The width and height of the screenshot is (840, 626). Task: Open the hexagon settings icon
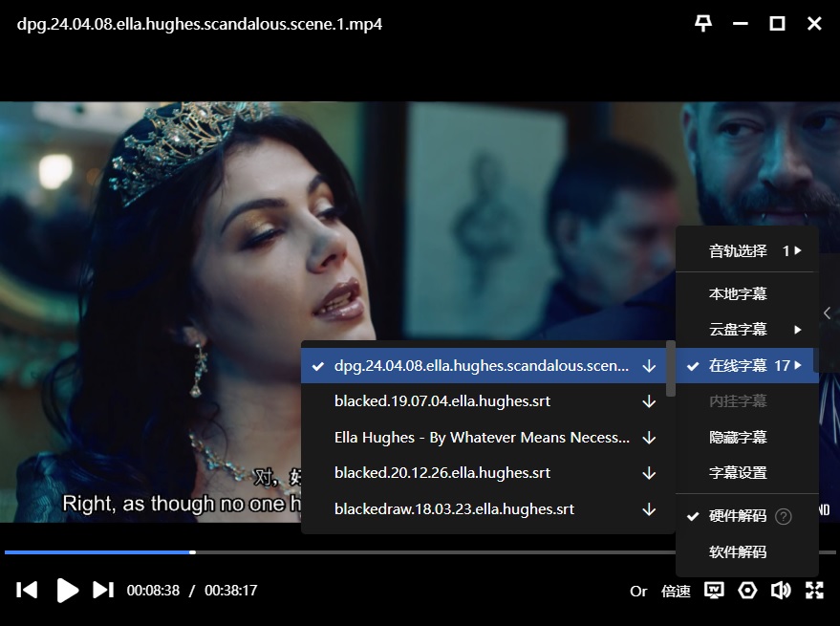pos(747,591)
